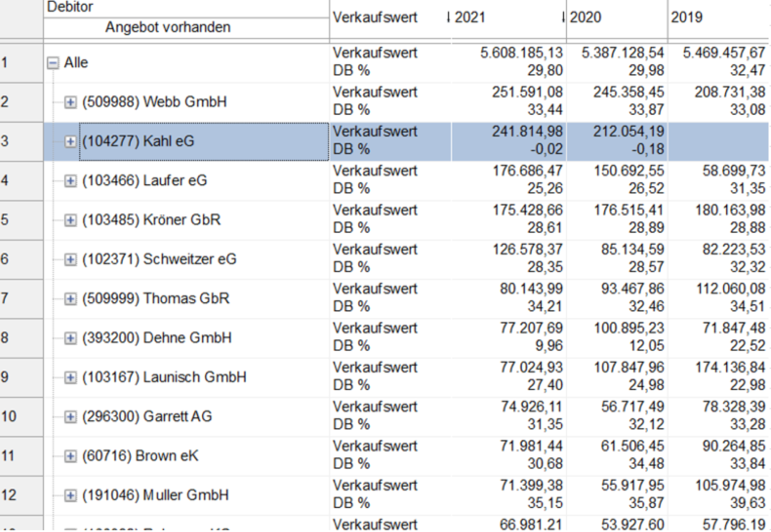771x532 pixels.
Task: Expand (393200) Dehne GmbH row
Action: pos(70,338)
